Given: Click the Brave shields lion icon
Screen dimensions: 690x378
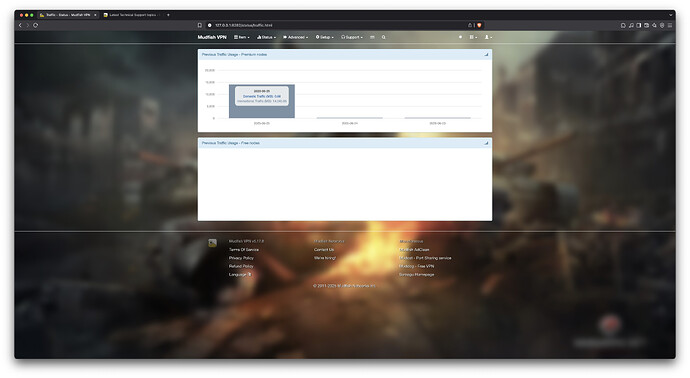Looking at the screenshot, I should 479,25.
